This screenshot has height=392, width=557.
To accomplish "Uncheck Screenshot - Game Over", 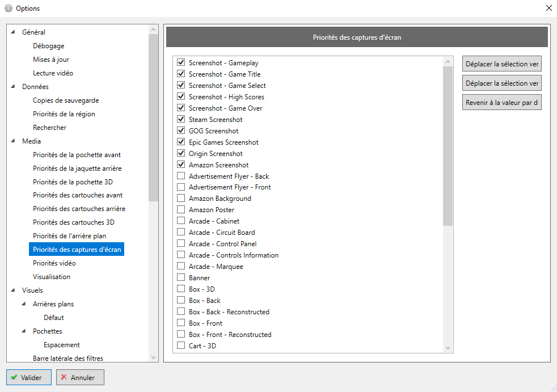I will click(181, 108).
